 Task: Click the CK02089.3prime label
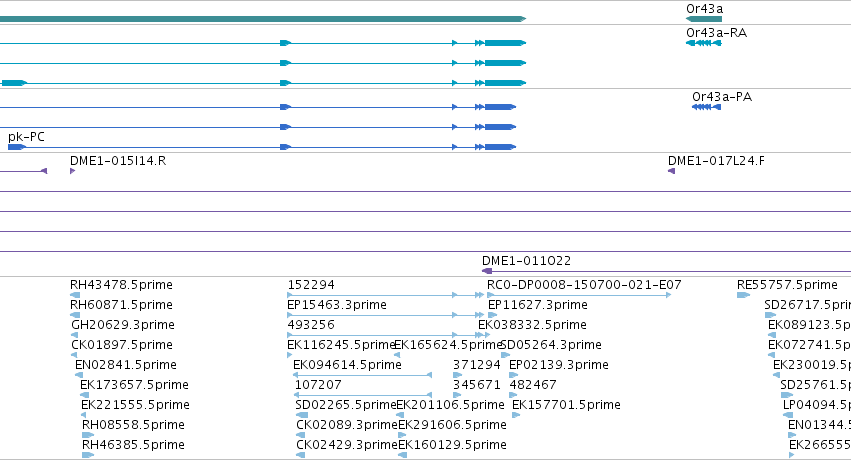(347, 425)
